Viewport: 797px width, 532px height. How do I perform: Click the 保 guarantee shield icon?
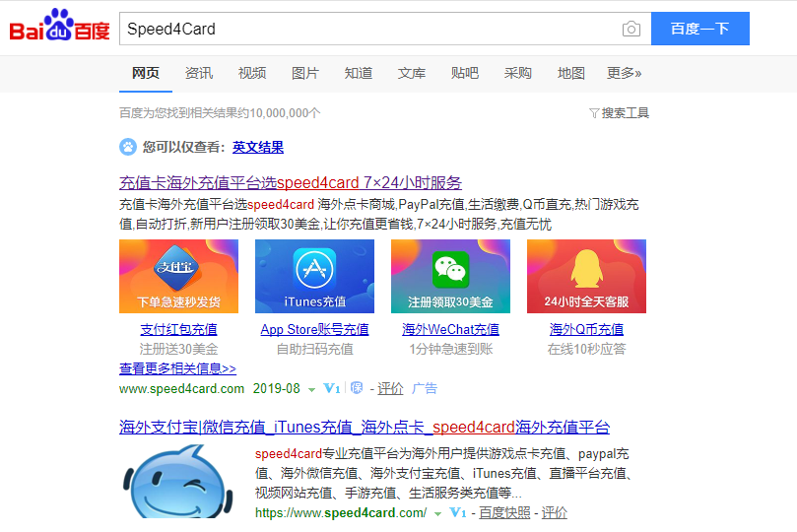pos(357,388)
